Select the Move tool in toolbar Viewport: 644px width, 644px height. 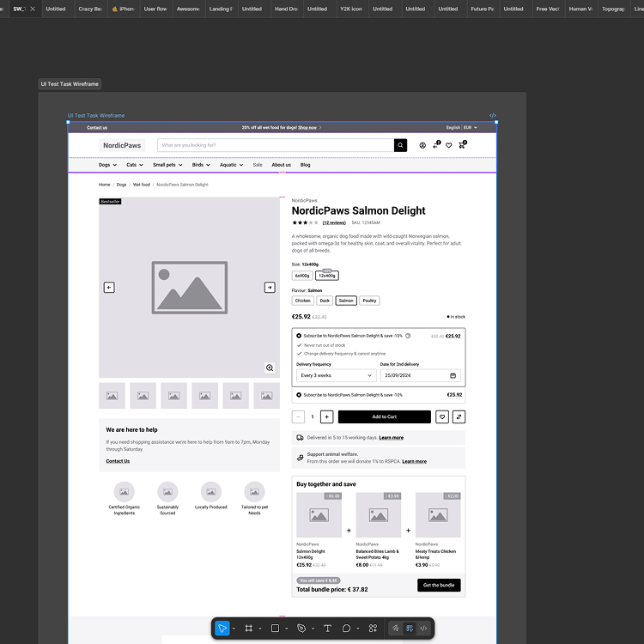click(x=222, y=629)
